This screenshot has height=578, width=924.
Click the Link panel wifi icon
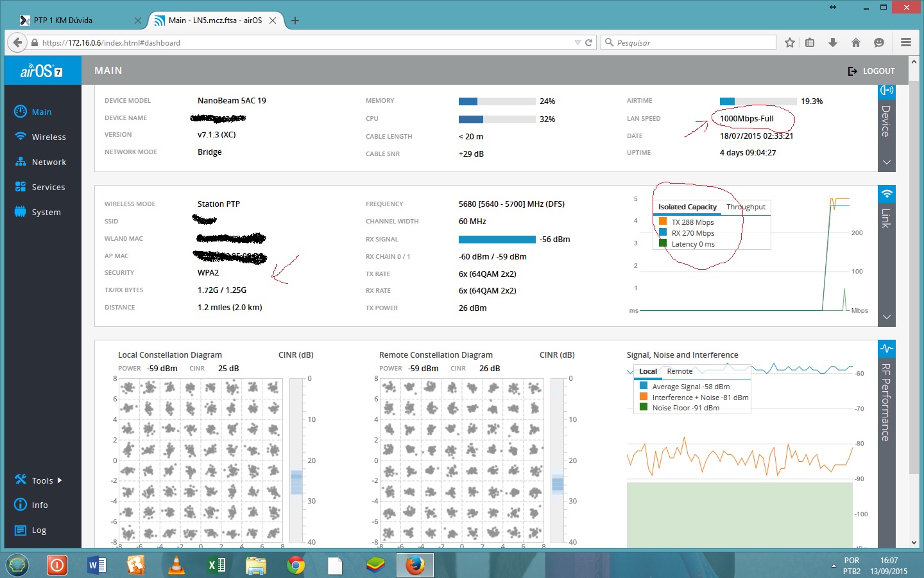(x=887, y=193)
